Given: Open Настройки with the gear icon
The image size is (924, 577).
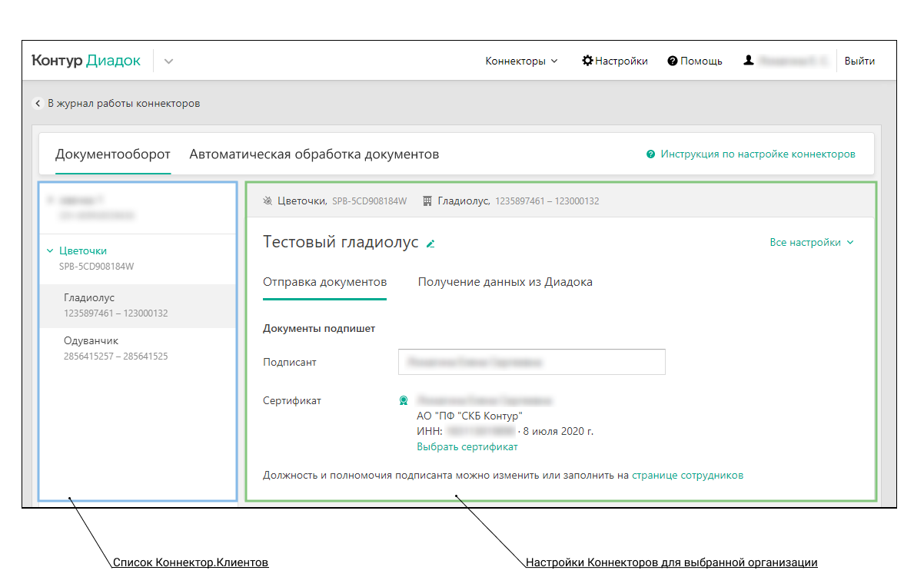Looking at the screenshot, I should [615, 61].
